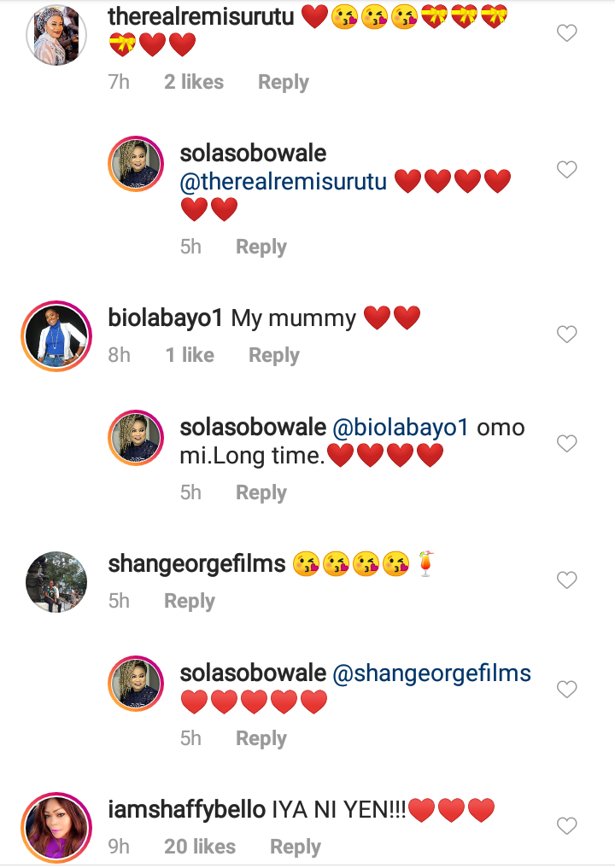
Task: Like iamshaffybello's "IYA NI YEN" comment
Action: point(566,825)
